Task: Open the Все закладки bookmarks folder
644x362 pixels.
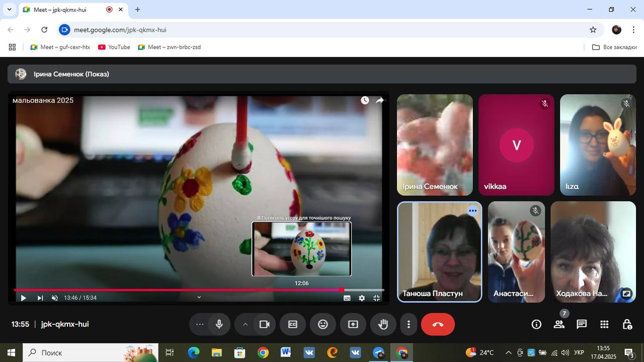Action: tap(614, 47)
